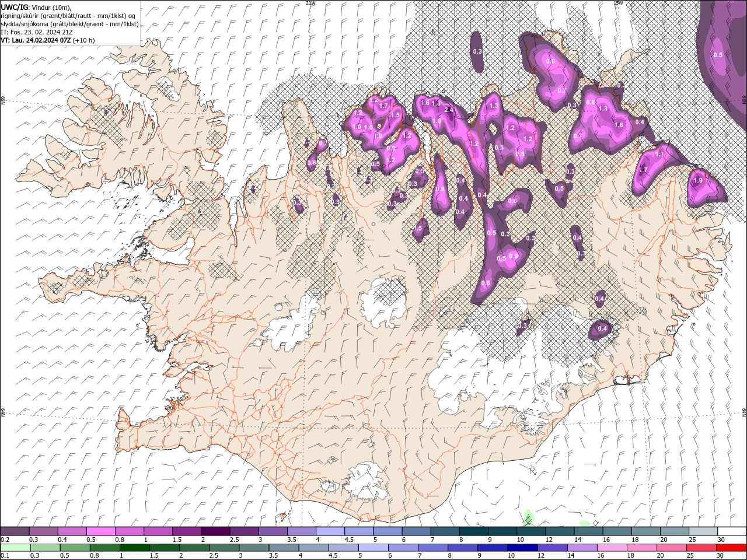747x560 pixels.
Task: Select the 'rigning/skúrir' legend text line
Action: (68, 15)
